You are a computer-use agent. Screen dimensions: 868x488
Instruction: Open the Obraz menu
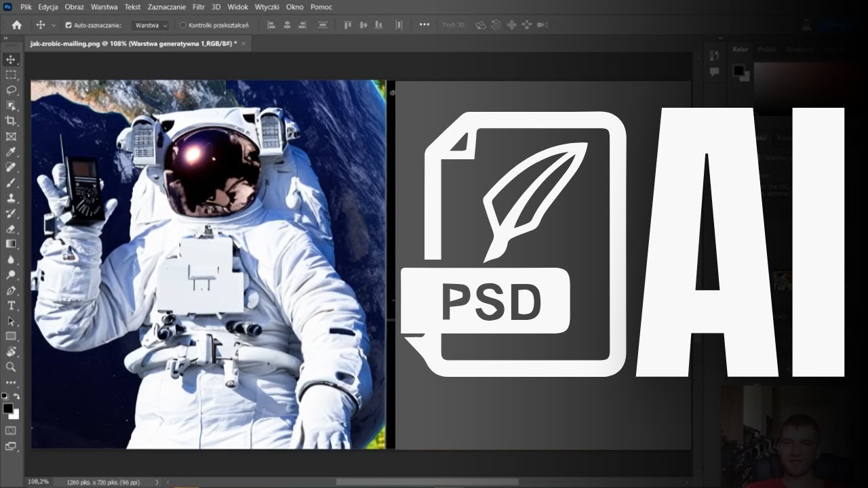[x=75, y=7]
